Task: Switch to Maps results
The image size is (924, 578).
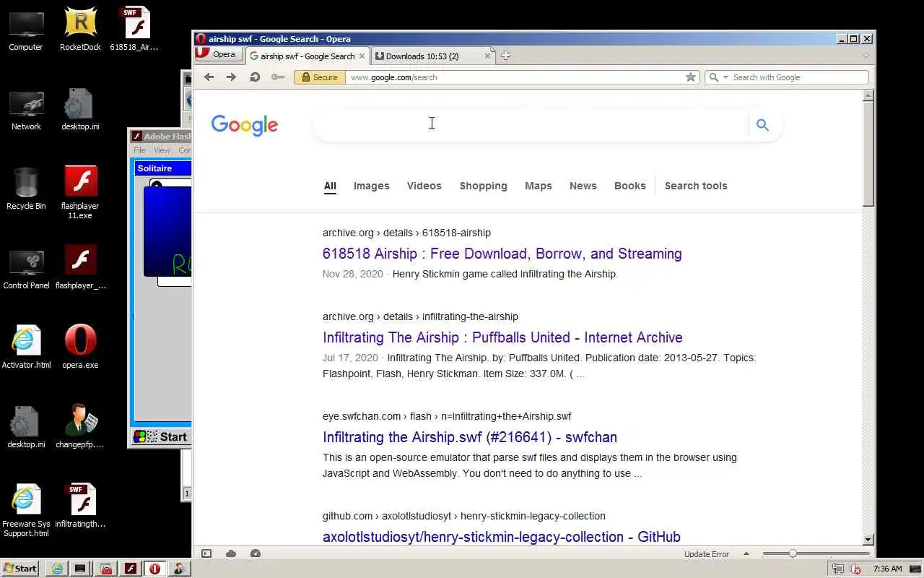Action: coord(539,186)
